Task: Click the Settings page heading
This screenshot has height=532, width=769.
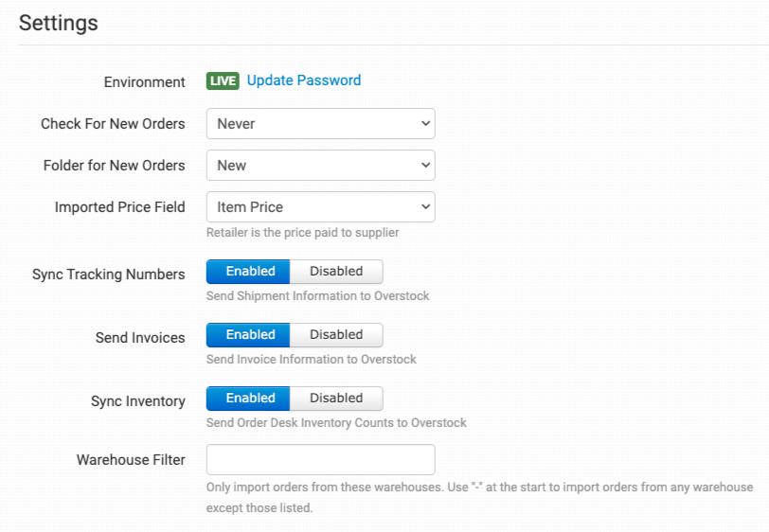Action: tap(58, 22)
